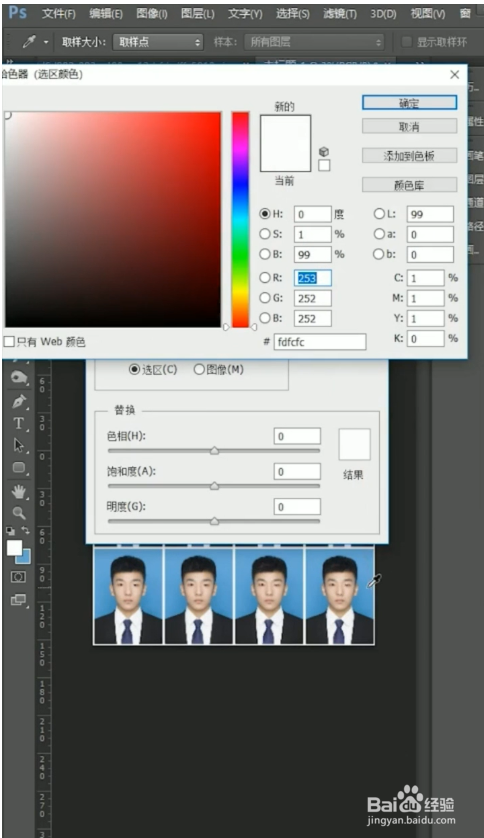Select the H hue radio button
Viewport: 484px width, 838px height.
[x=264, y=214]
